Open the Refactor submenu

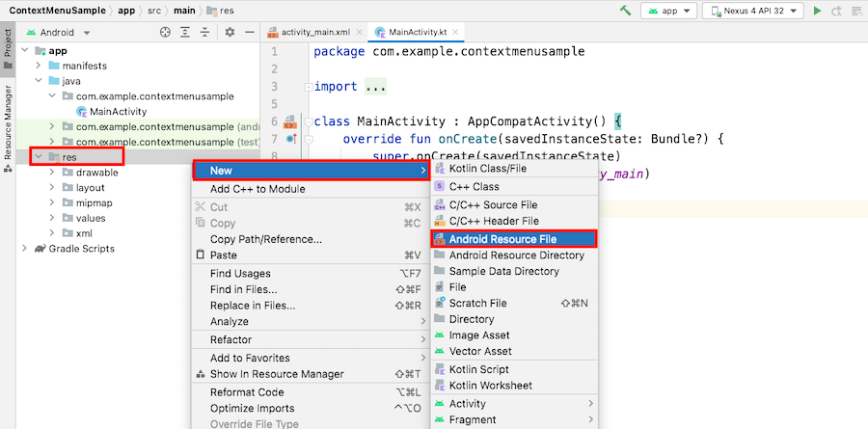coord(312,340)
